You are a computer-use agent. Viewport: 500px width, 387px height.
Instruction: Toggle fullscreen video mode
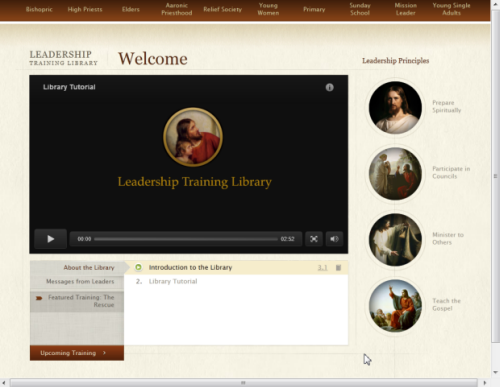(x=314, y=239)
